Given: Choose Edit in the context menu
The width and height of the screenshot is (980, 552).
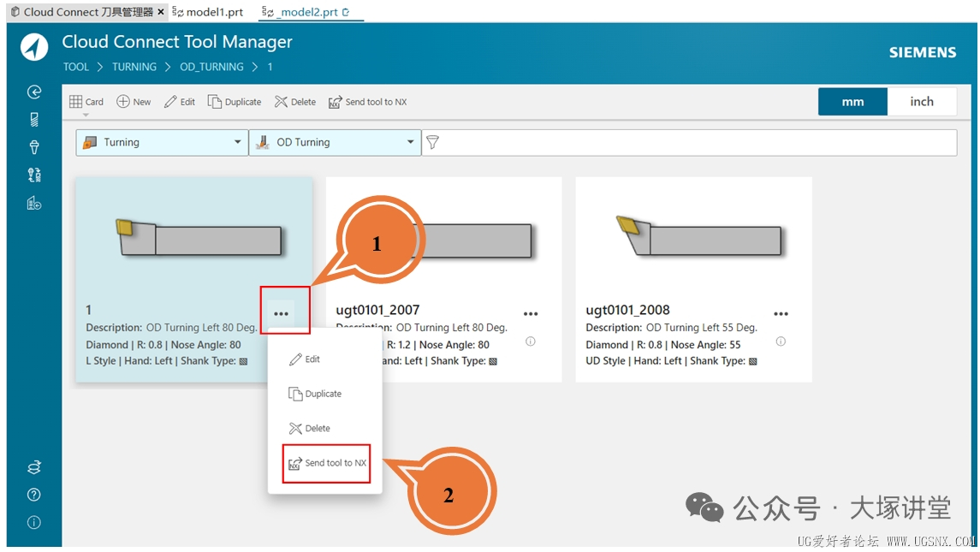Looking at the screenshot, I should pos(306,359).
